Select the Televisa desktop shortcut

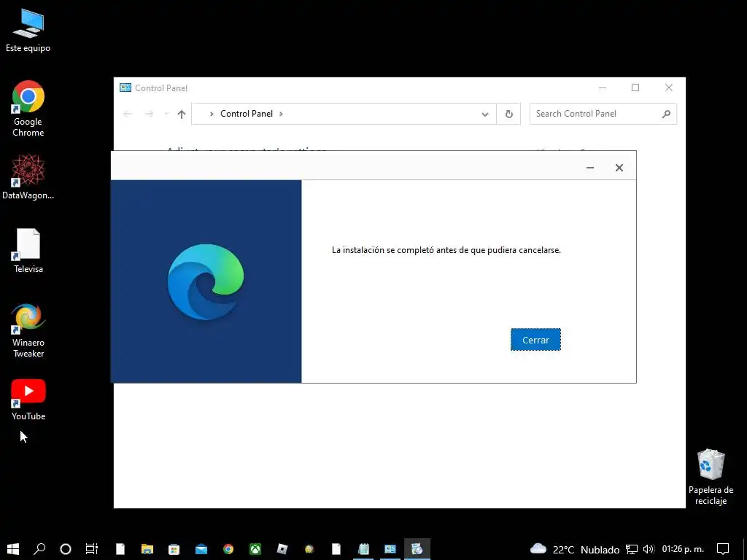click(x=28, y=251)
